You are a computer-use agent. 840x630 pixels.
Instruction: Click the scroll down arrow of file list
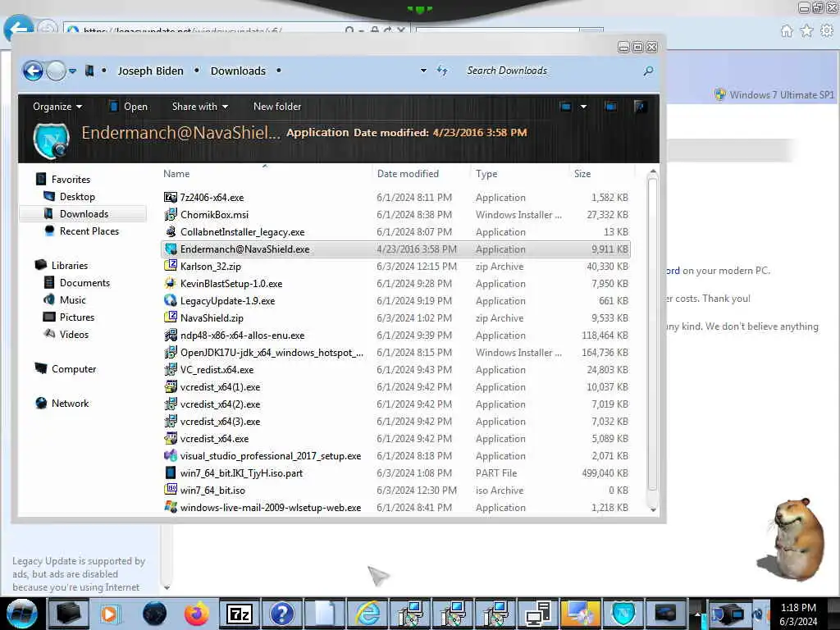point(653,509)
